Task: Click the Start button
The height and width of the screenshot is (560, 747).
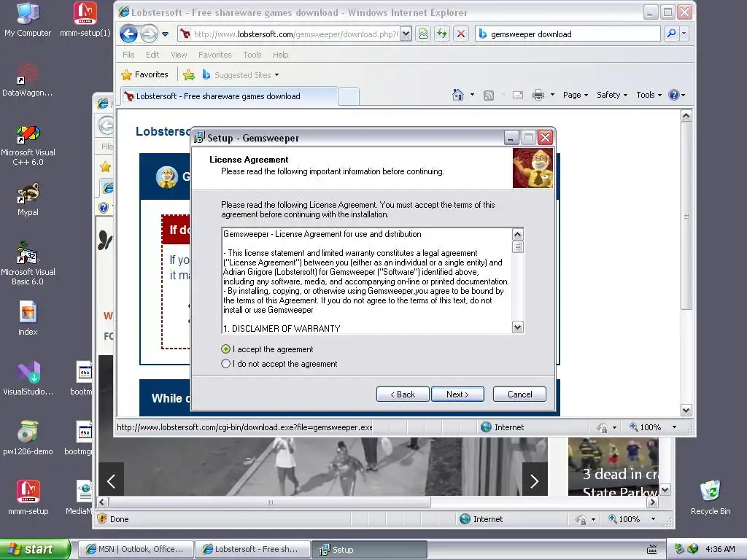Action: [x=35, y=549]
